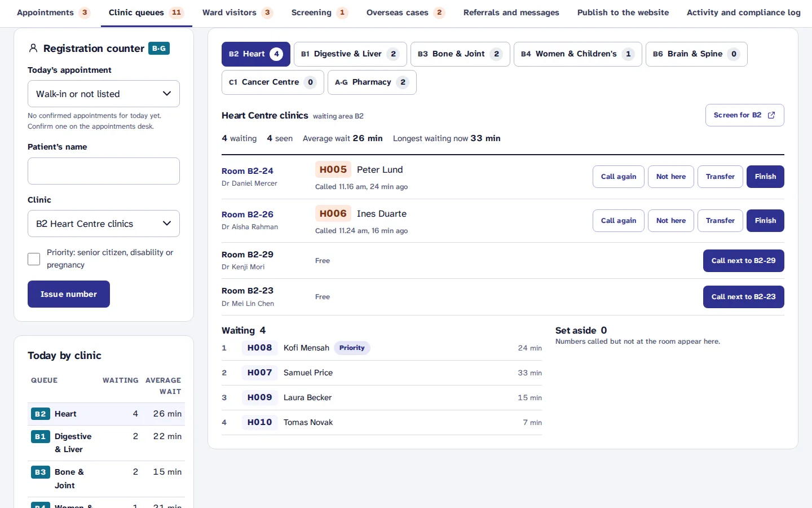Finish Peter Lund's consultation

[x=765, y=177]
